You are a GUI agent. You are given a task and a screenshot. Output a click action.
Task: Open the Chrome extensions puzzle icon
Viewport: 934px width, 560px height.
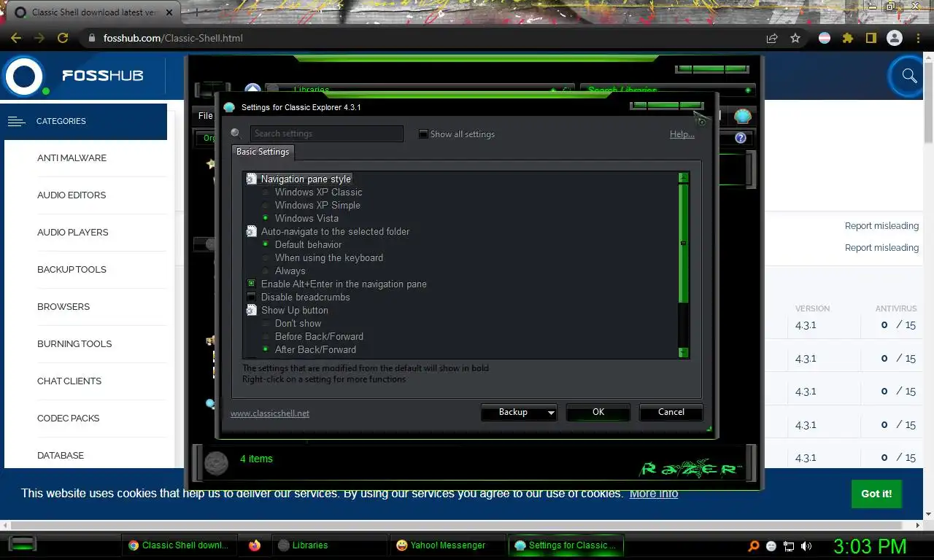[x=848, y=38]
